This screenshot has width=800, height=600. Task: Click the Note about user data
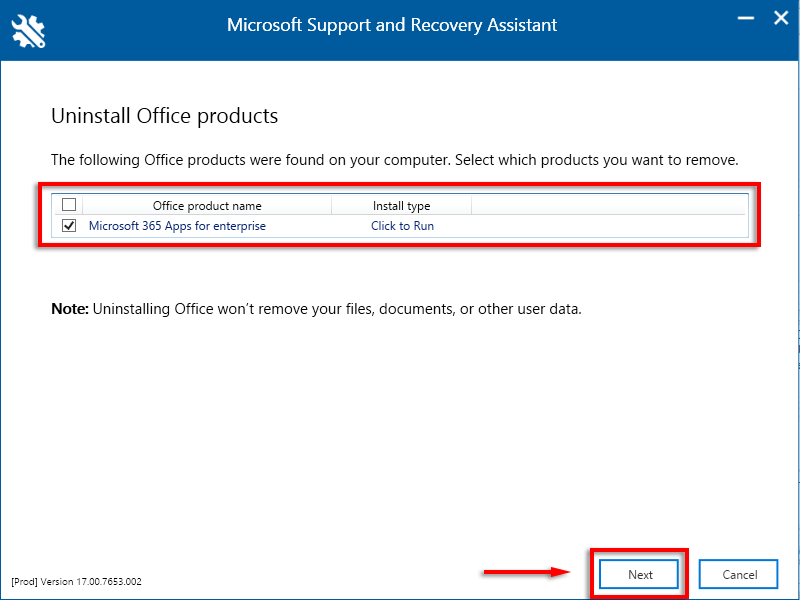pyautogui.click(x=316, y=309)
